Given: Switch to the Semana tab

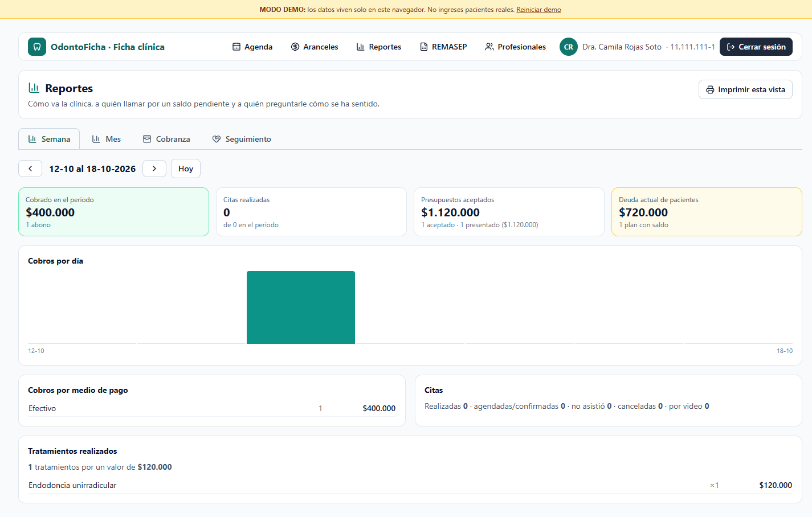Looking at the screenshot, I should pyautogui.click(x=49, y=139).
